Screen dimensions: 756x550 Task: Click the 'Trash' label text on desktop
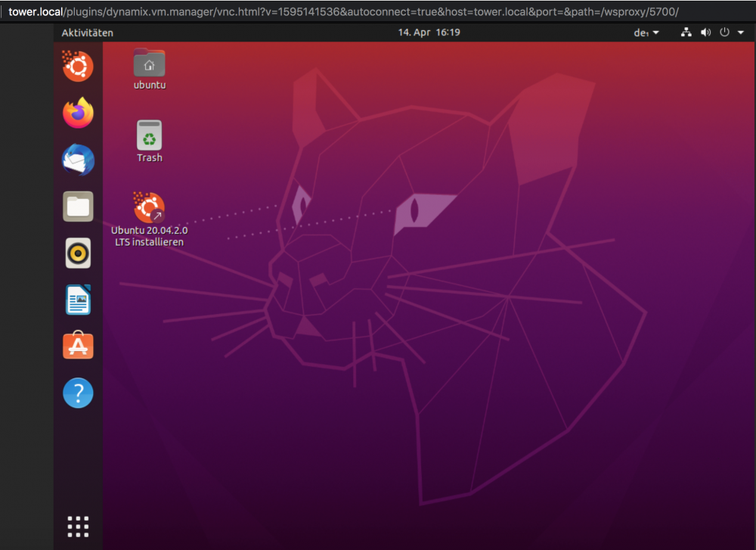point(150,158)
